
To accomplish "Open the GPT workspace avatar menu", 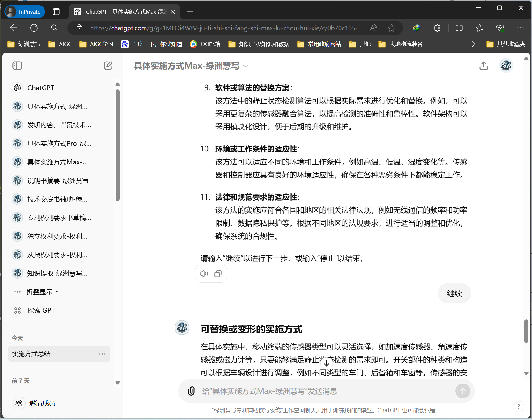I will click(x=506, y=65).
